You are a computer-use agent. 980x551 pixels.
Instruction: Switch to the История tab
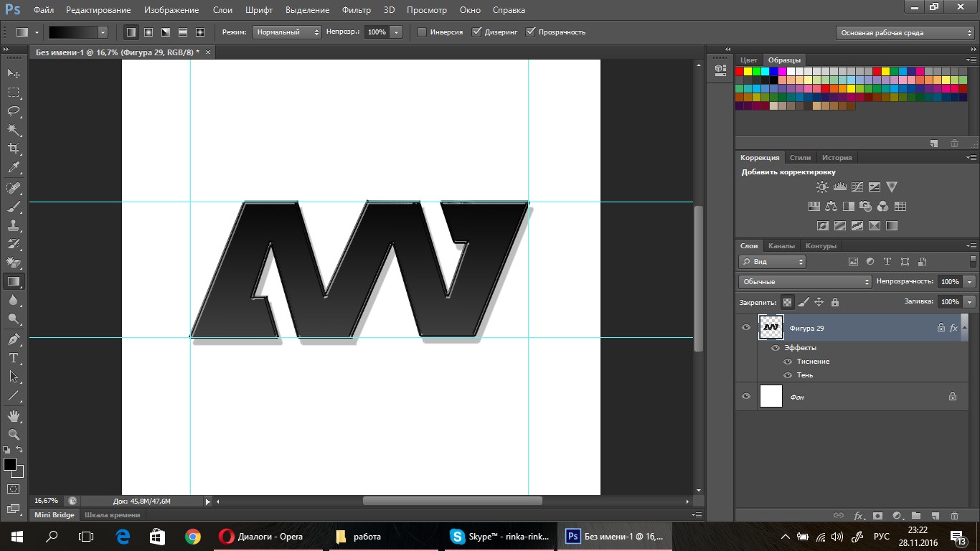coord(837,158)
